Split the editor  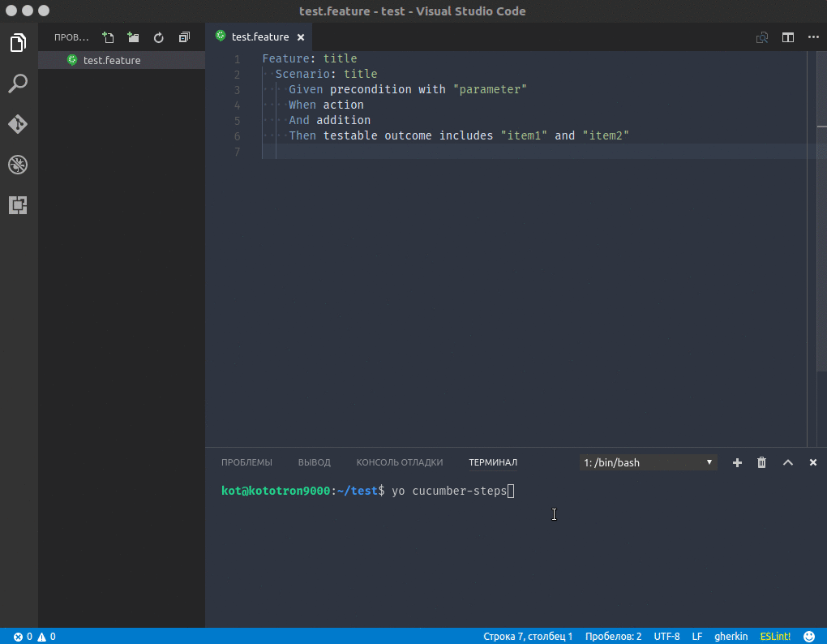point(788,37)
